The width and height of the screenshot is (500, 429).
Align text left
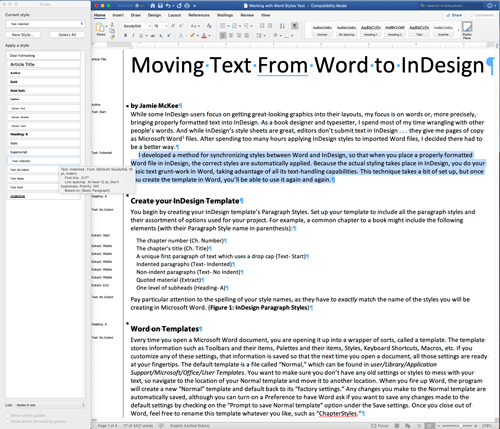(x=223, y=36)
